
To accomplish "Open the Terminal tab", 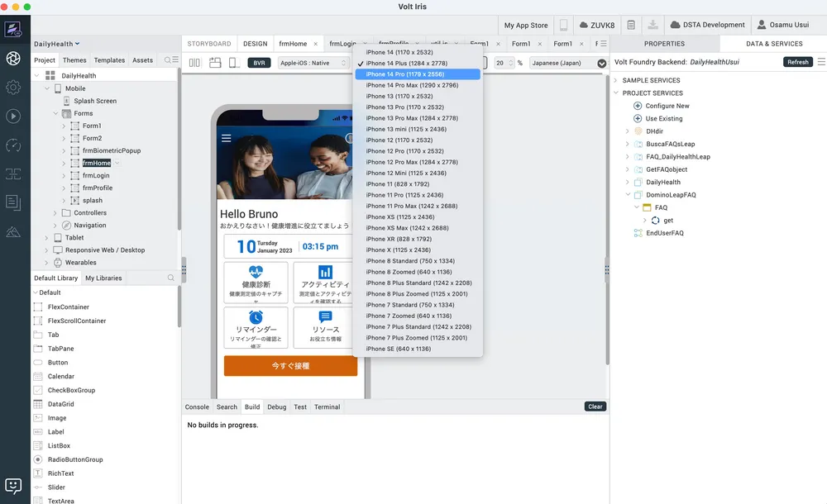I will click(327, 407).
